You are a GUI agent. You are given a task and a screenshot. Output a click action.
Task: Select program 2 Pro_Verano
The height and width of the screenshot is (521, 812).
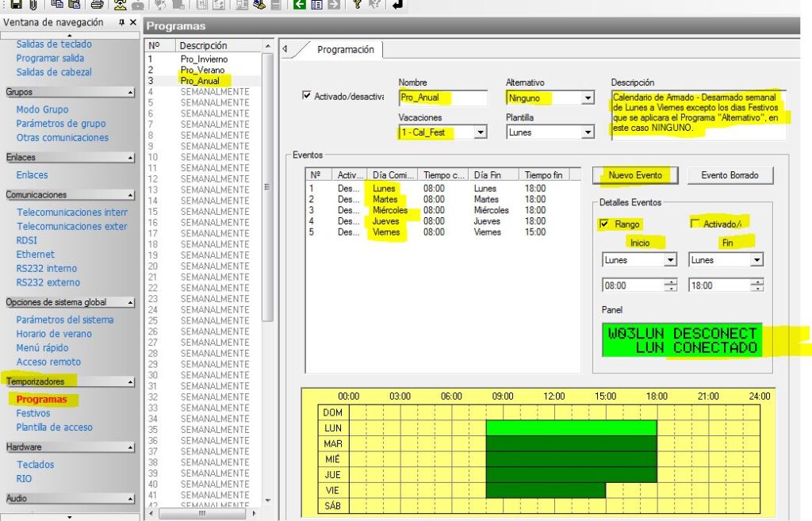pyautogui.click(x=204, y=70)
